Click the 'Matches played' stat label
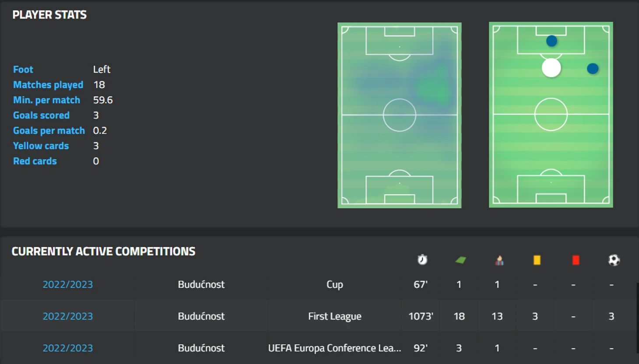This screenshot has width=639, height=364. click(48, 85)
